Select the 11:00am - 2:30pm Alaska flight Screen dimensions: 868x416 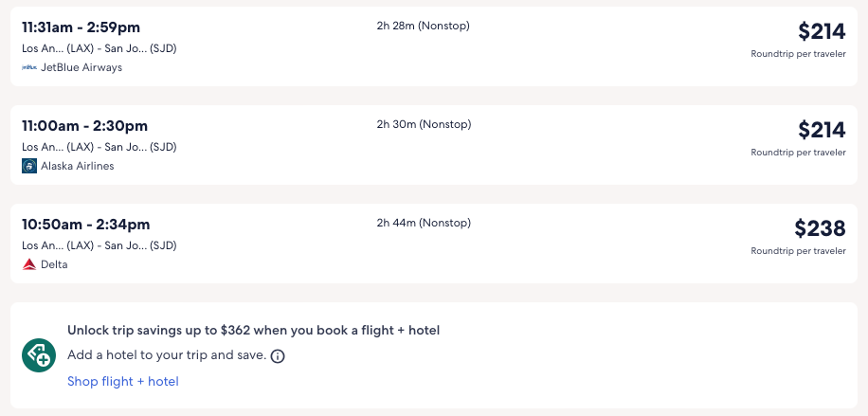point(85,126)
